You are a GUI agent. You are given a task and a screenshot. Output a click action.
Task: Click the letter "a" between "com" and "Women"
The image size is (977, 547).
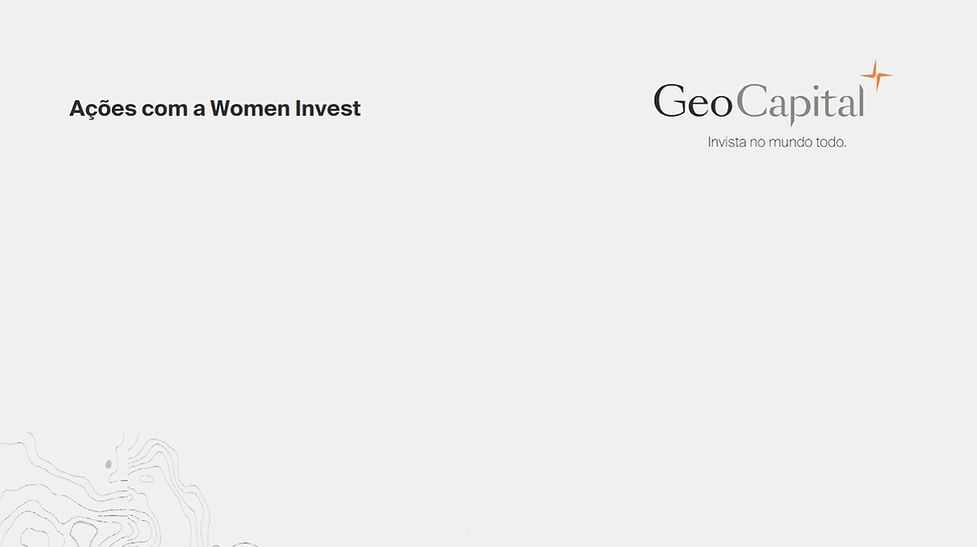click(199, 109)
